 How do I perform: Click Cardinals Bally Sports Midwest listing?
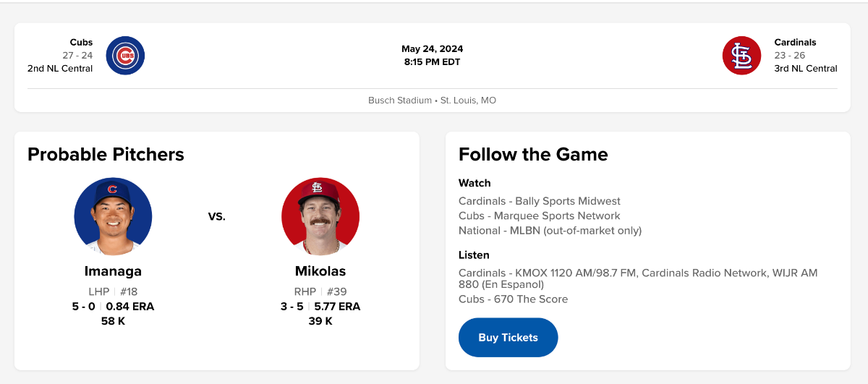(x=539, y=201)
